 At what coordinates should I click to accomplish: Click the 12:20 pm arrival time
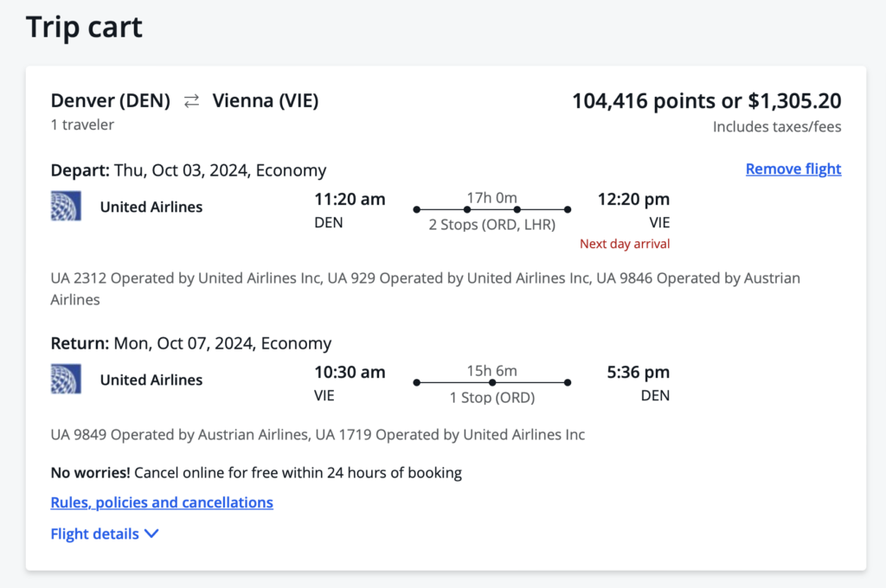pos(633,200)
